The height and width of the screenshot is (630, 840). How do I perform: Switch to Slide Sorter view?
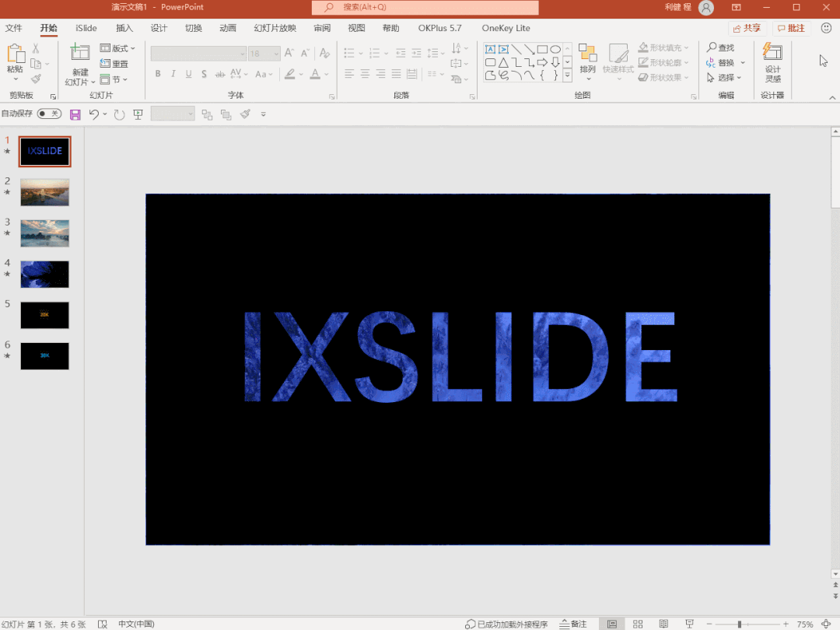638,624
